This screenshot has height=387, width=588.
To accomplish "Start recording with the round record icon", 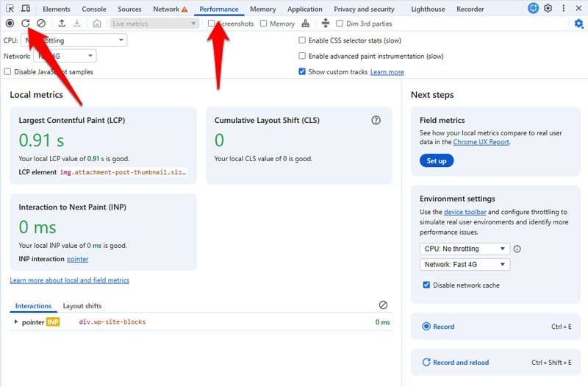I will pos(10,24).
